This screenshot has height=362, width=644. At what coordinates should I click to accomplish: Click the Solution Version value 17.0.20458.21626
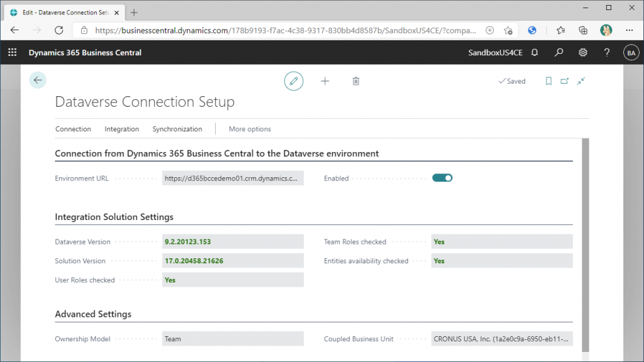point(233,261)
